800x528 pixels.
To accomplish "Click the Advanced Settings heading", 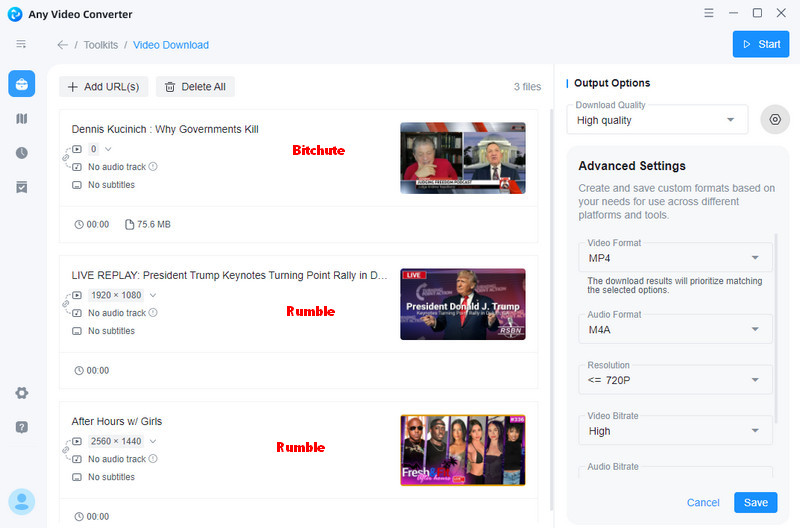I will (632, 166).
